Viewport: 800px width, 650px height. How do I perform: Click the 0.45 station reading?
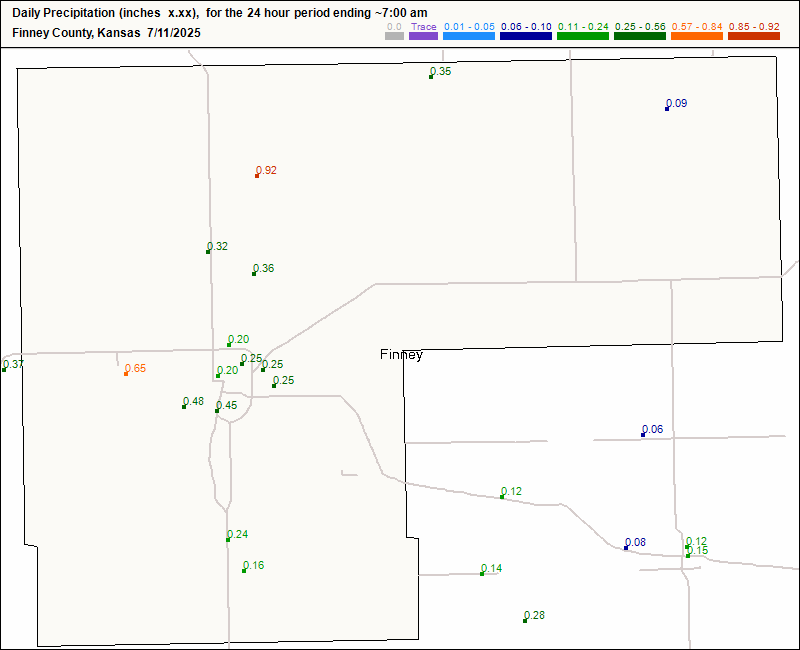click(x=227, y=406)
